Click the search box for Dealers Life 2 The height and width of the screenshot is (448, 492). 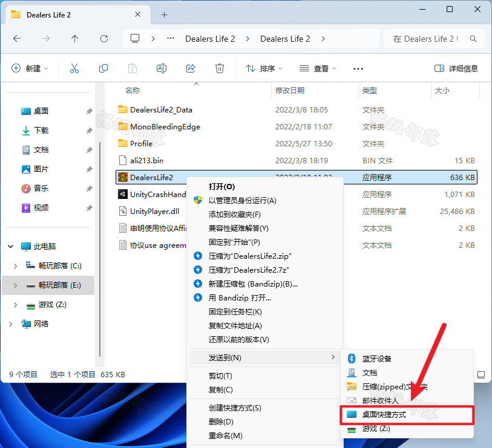[435, 39]
